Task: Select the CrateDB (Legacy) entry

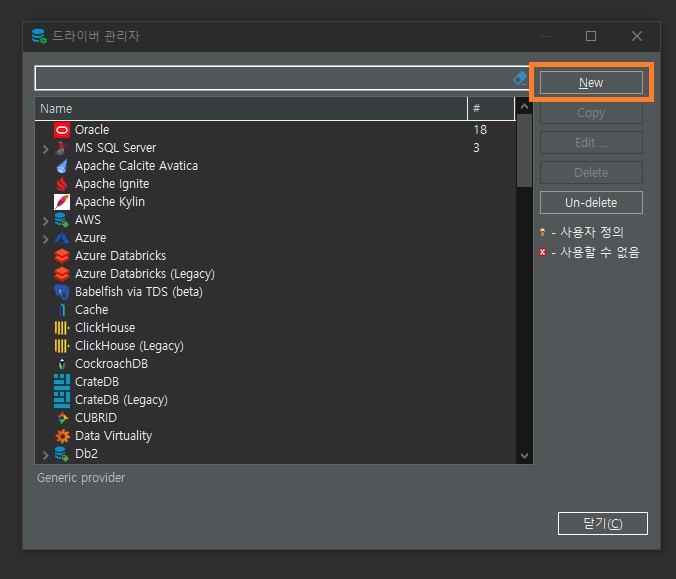Action: 275,400
